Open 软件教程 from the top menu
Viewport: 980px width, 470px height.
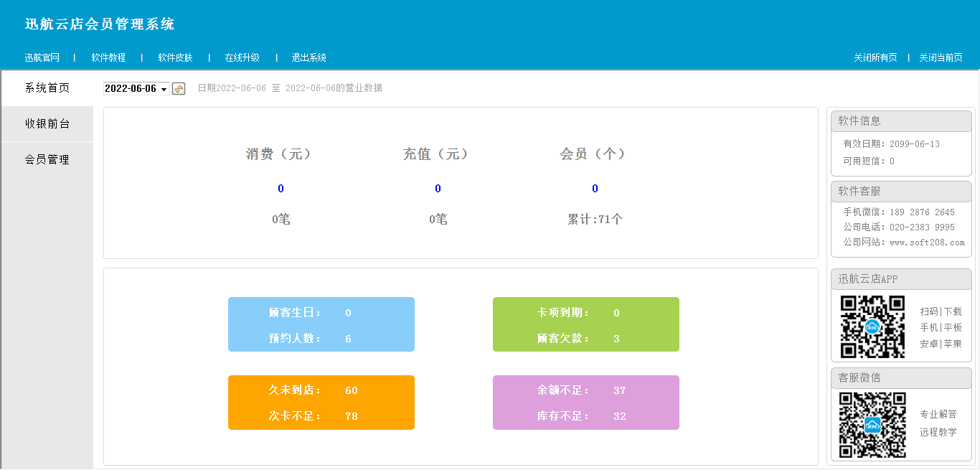108,57
